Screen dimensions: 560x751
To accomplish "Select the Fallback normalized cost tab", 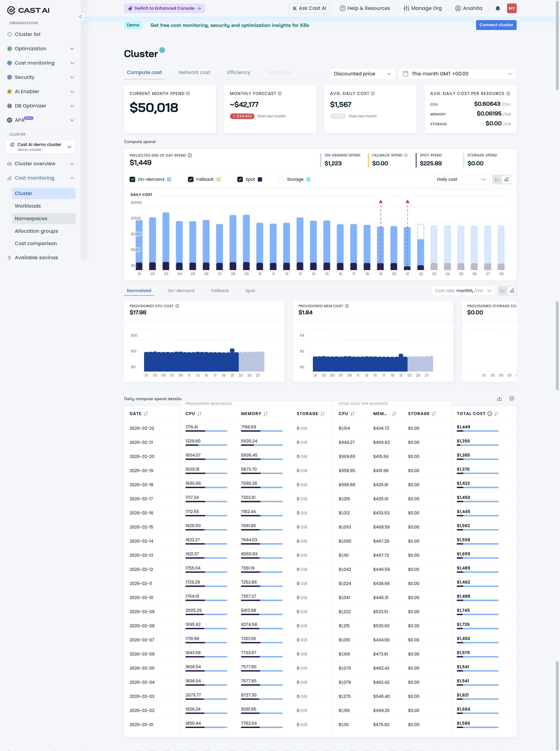I will click(220, 290).
